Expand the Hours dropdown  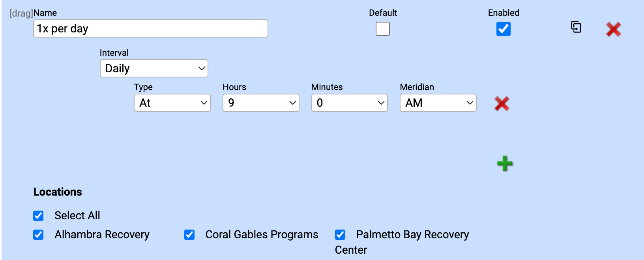(261, 103)
